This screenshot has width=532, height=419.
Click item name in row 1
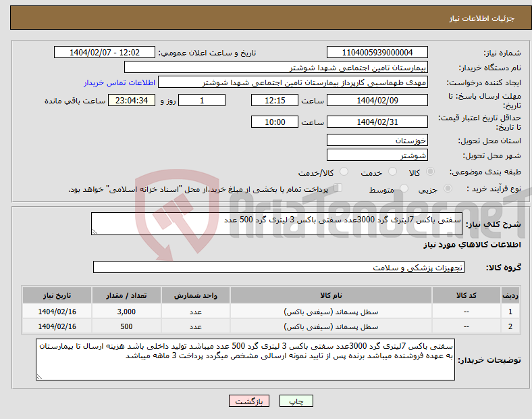tap(331, 312)
